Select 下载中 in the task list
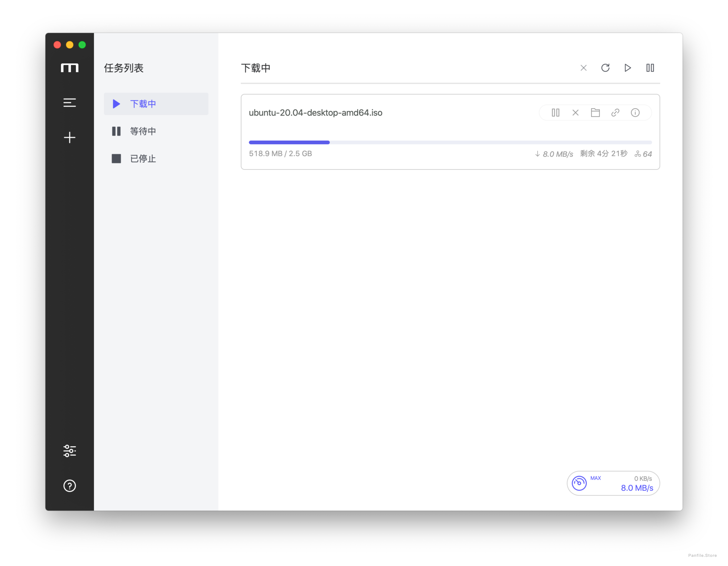The image size is (728, 566). pos(156,104)
